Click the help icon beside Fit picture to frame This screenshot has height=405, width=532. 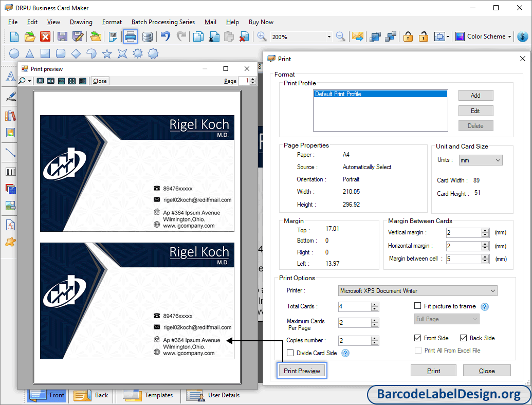[x=485, y=307]
